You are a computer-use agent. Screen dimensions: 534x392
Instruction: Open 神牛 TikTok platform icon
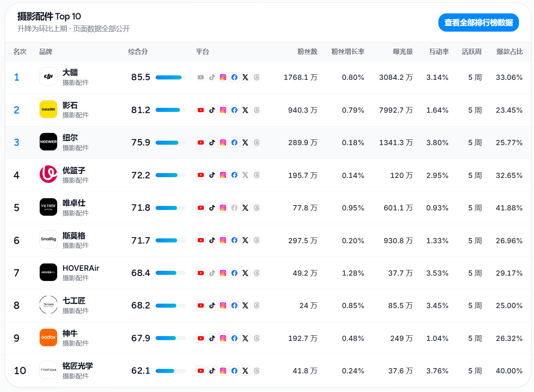click(212, 338)
